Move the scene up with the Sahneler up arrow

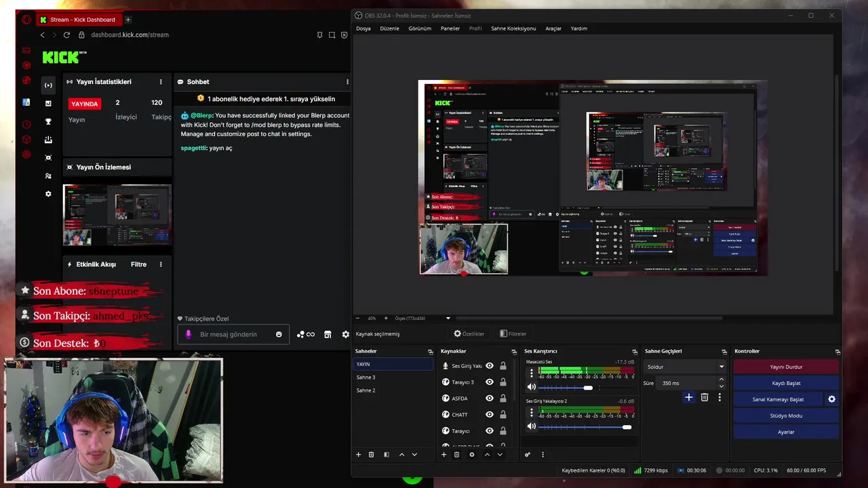(401, 454)
